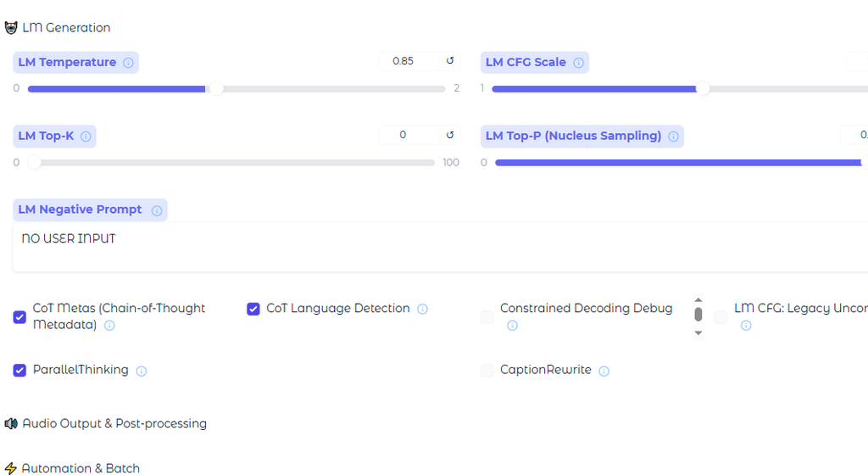868x475 pixels.
Task: Enable LM CFG Legacy checkbox
Action: click(721, 317)
